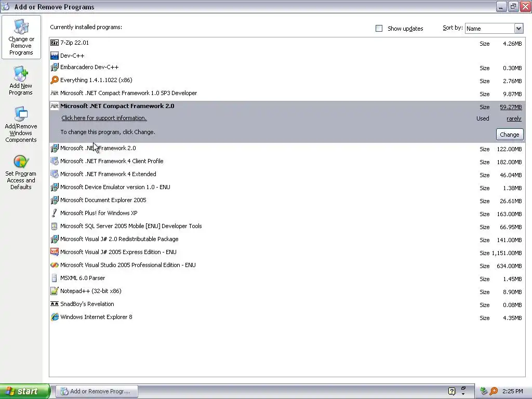532x399 pixels.
Task: Select MSXML 6.0 Parser entry
Action: [x=83, y=278]
